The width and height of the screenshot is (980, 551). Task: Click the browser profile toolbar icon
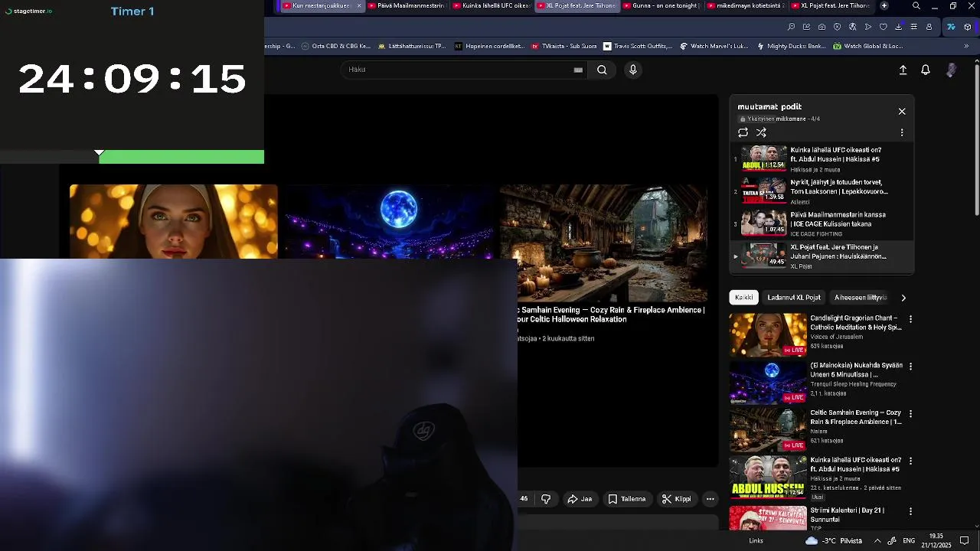(x=929, y=27)
